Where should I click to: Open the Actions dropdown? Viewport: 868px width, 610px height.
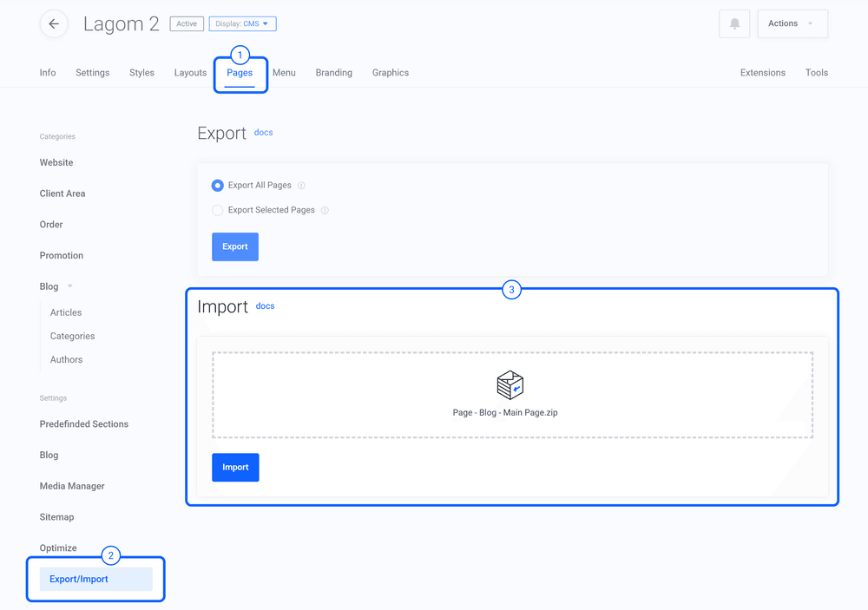(790, 23)
